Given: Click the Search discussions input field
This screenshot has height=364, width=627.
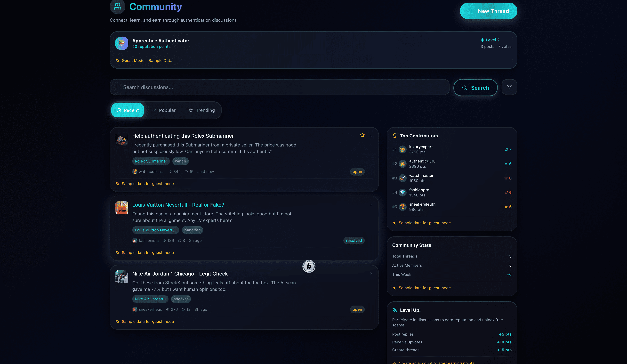Looking at the screenshot, I should tap(279, 87).
